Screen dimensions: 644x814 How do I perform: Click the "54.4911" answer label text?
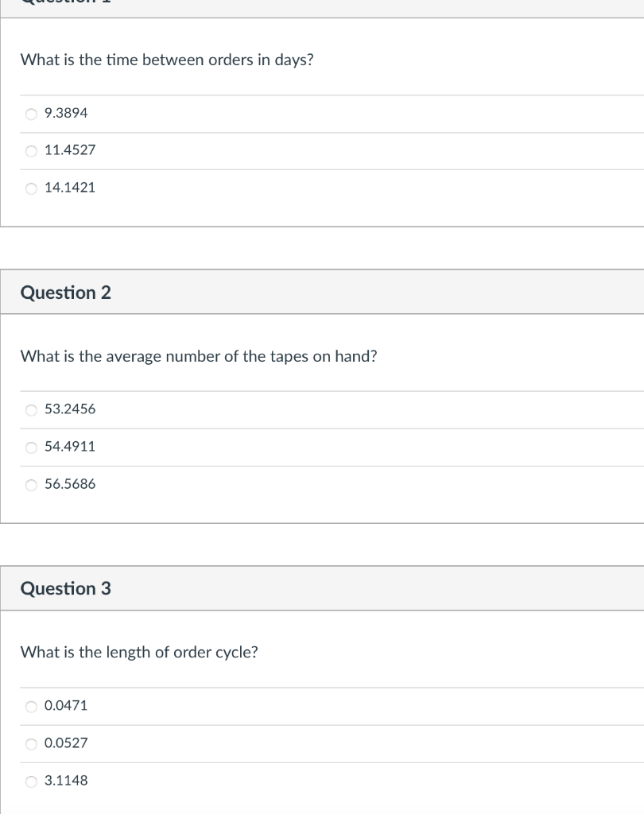click(70, 447)
